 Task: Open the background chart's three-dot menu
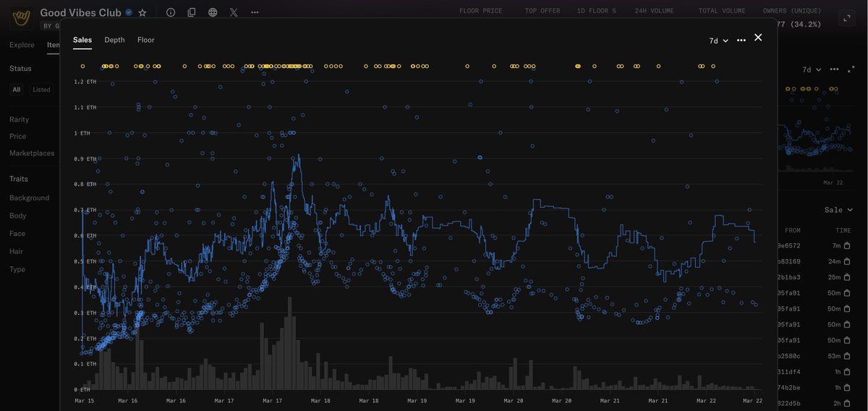834,69
